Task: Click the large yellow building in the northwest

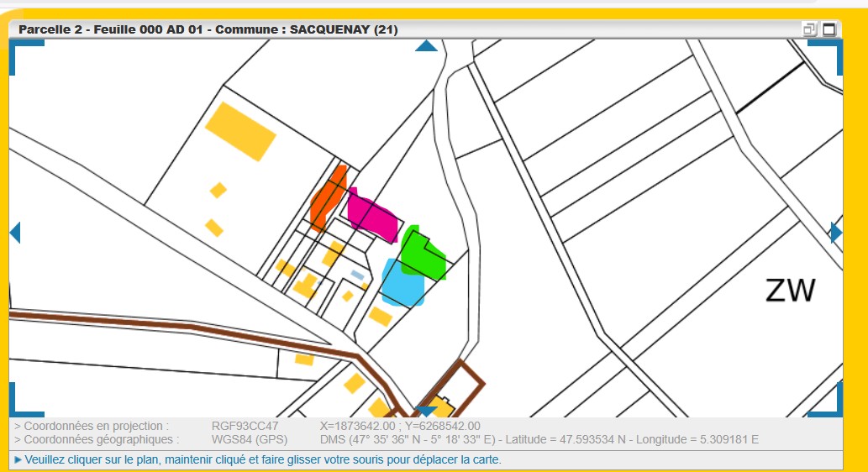Action: (240, 130)
